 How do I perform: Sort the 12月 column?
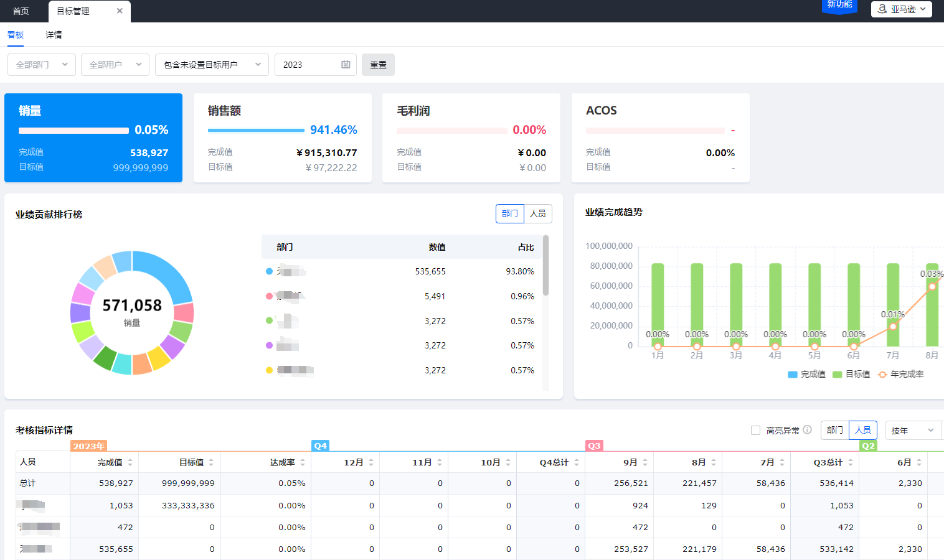coord(371,462)
